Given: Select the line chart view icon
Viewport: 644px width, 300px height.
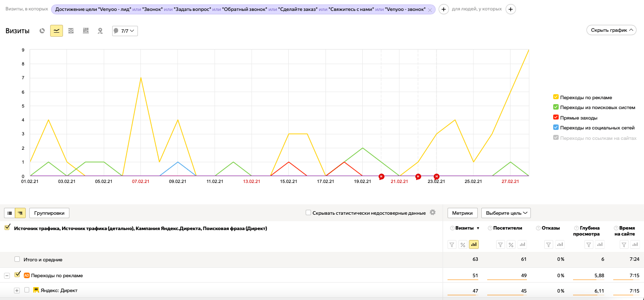Looking at the screenshot, I should pyautogui.click(x=57, y=31).
